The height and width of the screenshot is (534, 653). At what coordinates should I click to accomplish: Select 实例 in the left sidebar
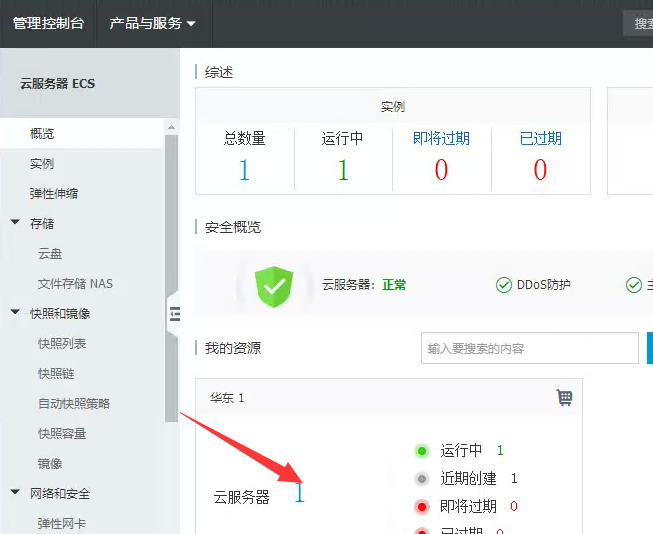[42, 164]
